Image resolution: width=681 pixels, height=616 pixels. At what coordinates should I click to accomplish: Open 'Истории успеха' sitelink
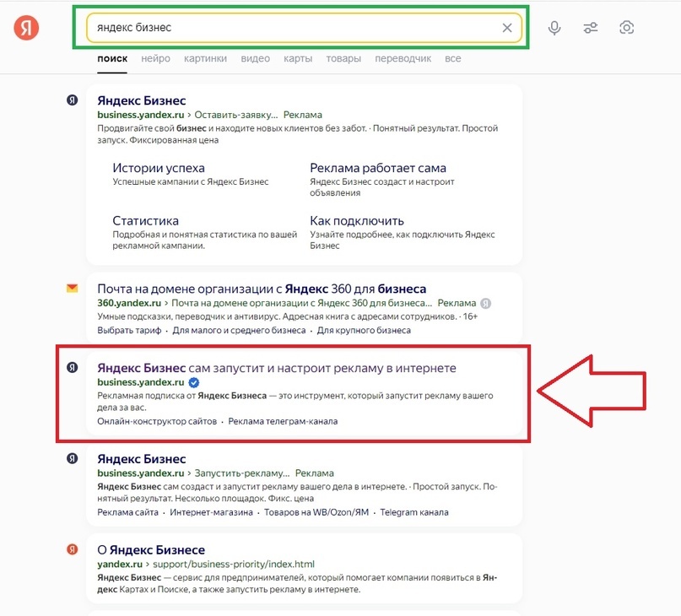[159, 168]
